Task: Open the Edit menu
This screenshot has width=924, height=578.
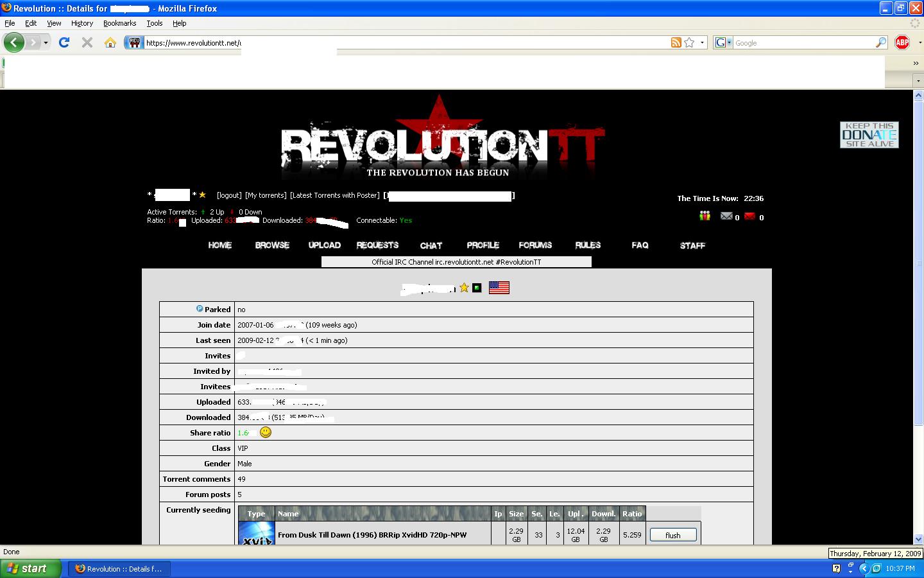Action: tap(31, 23)
